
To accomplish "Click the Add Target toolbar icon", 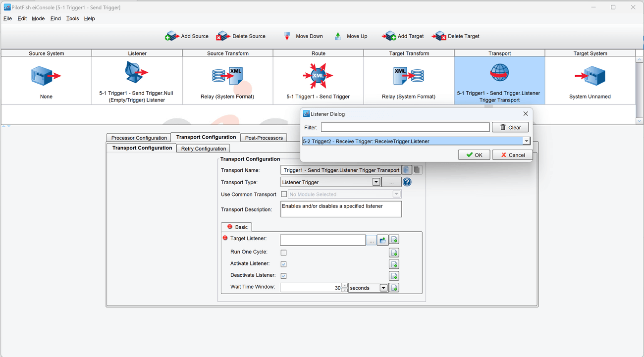I will 389,36.
